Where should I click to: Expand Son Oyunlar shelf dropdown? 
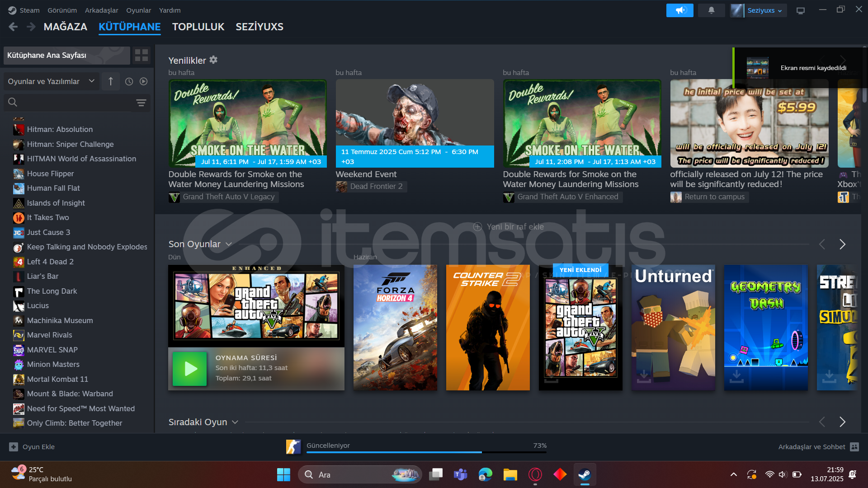(x=228, y=244)
